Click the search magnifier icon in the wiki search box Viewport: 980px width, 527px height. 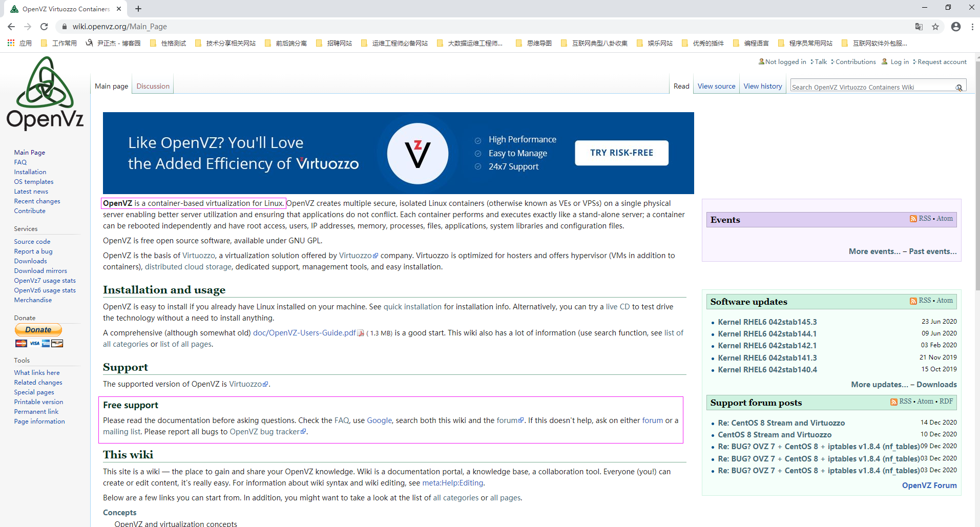[958, 88]
